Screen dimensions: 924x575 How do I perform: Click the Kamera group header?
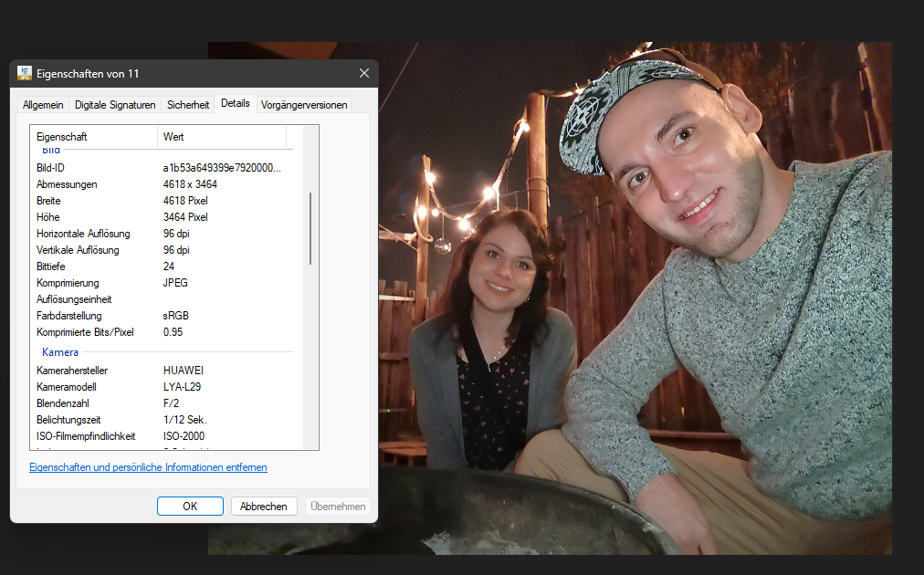60,352
